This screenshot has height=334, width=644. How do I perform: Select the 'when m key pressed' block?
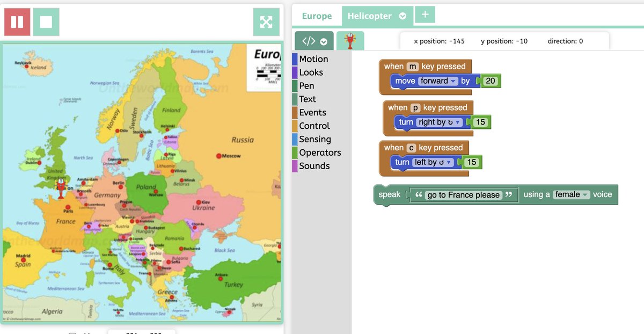pos(425,67)
